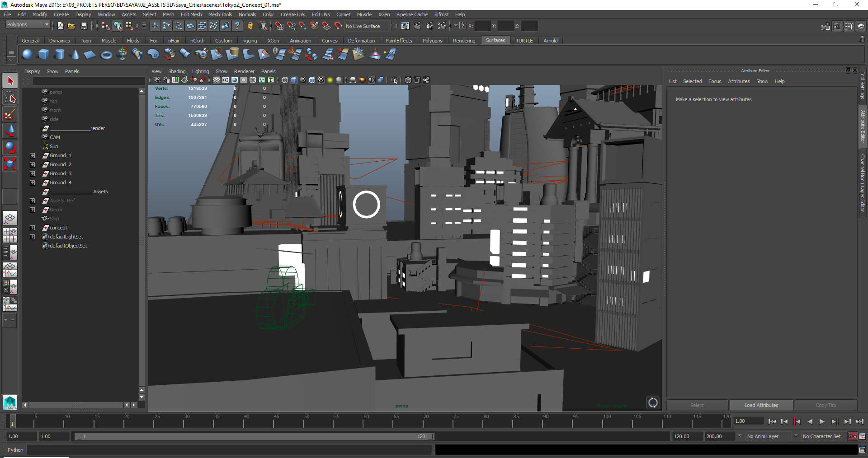Create a NURBS cone from the Surfaces shelf
868x458 pixels.
coord(75,54)
